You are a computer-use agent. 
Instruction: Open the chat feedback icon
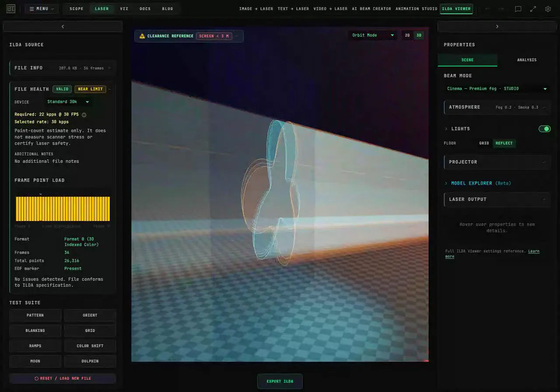pos(518,9)
